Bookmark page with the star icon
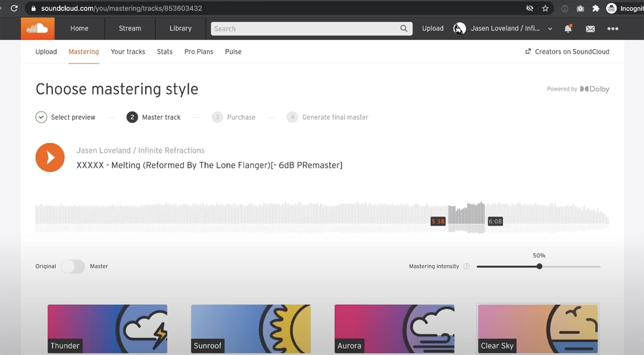This screenshot has height=355, width=644. point(545,8)
